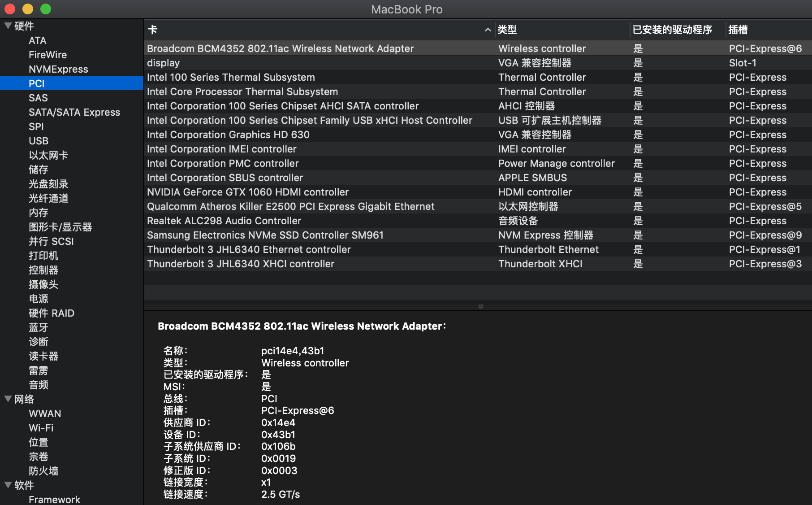Select Broadcom BCM4352 Wireless Network Adapter row
The width and height of the screenshot is (812, 505).
(478, 48)
